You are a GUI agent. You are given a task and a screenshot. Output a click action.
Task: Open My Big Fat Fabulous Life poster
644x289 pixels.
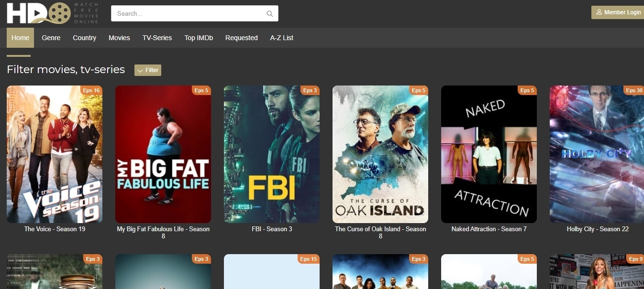tap(163, 154)
